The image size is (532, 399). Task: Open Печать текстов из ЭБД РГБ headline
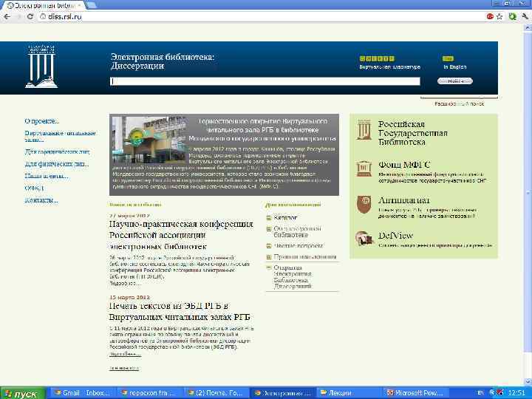coord(180,312)
